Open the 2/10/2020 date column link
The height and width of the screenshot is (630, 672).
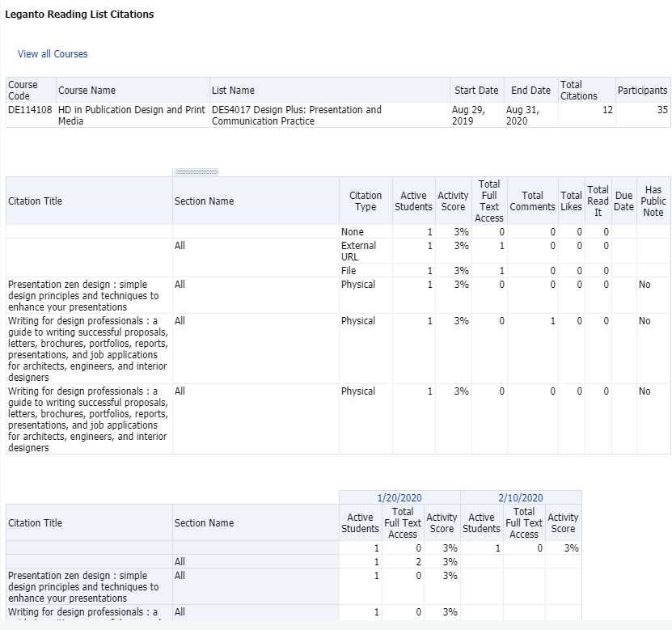pos(521,498)
